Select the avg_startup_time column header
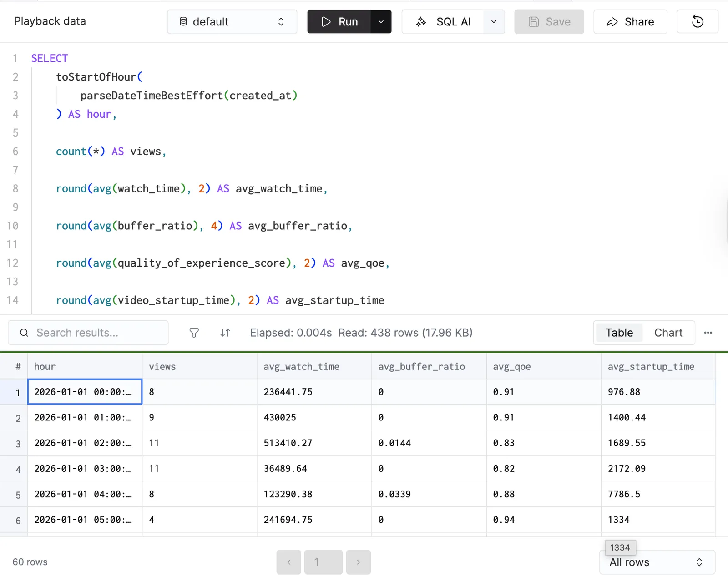 coord(658,366)
